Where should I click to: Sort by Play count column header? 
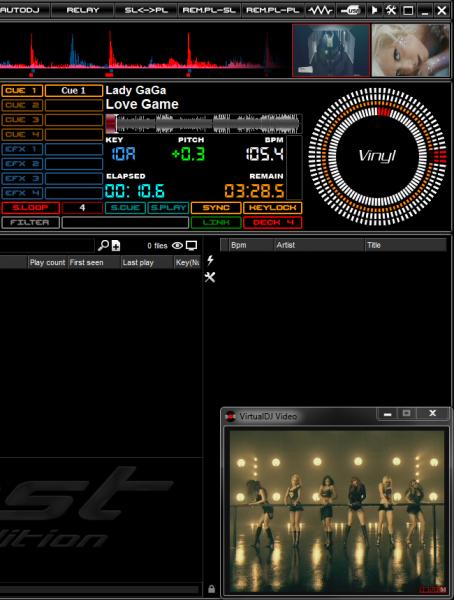(47, 262)
